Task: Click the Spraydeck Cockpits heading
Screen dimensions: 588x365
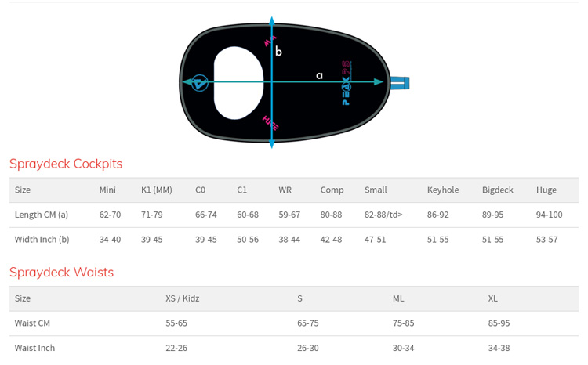Action: click(66, 164)
